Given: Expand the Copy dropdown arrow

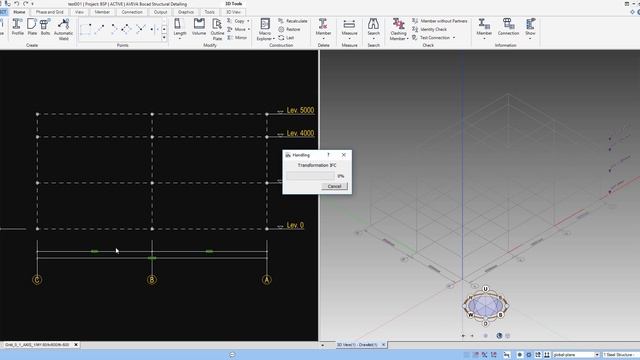Looking at the screenshot, I should [x=248, y=21].
